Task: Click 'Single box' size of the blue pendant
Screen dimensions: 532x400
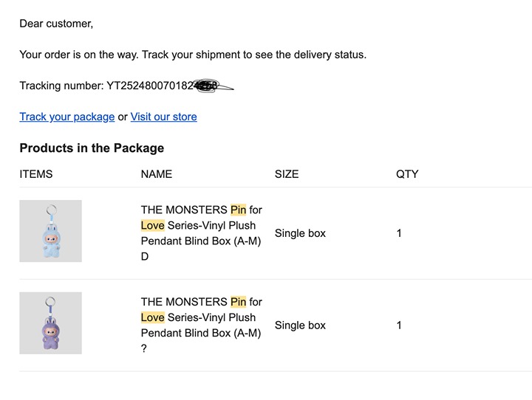Action: [x=300, y=233]
